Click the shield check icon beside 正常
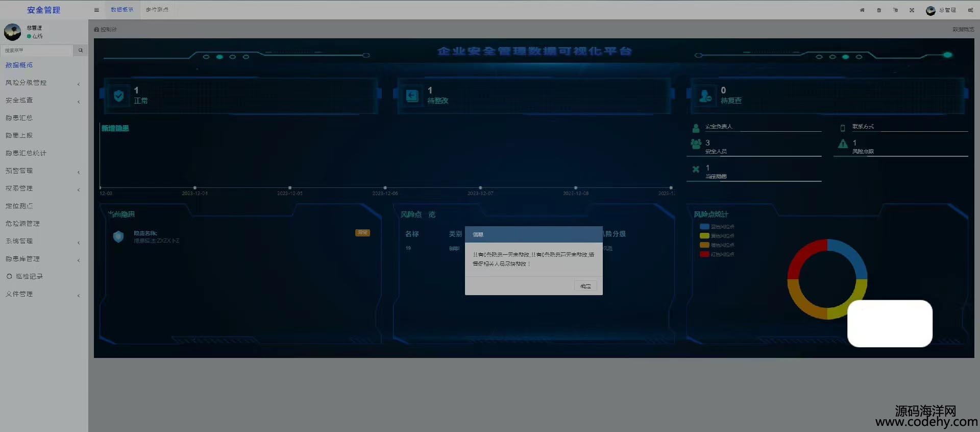The image size is (980, 432). click(119, 95)
